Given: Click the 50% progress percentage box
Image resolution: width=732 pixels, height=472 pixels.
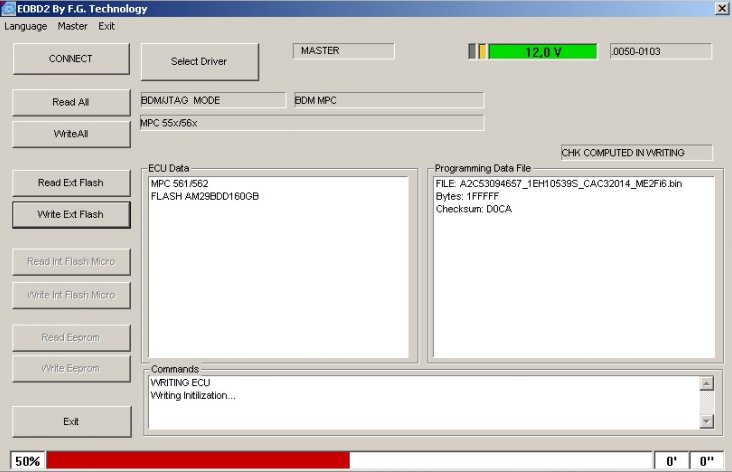Looking at the screenshot, I should (x=28, y=461).
